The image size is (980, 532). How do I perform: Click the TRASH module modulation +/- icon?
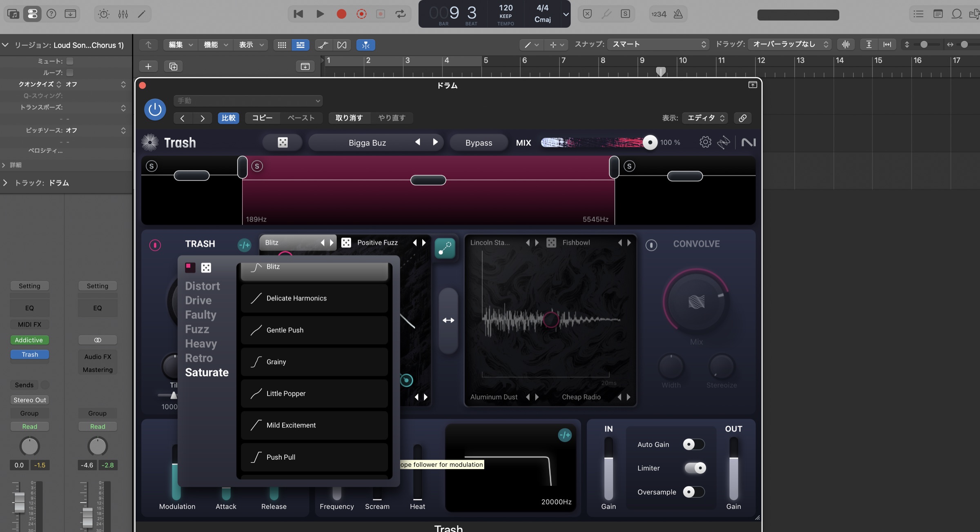tap(244, 245)
